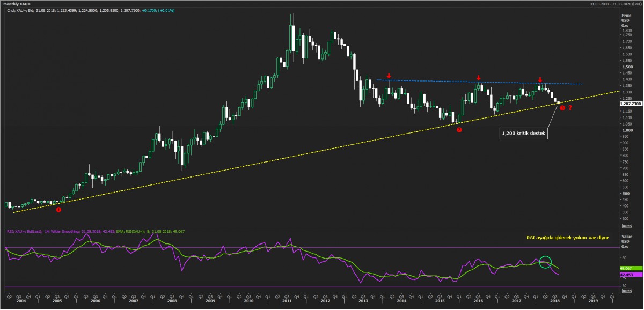Toggle Auto scale on the price axis

click(x=625, y=227)
